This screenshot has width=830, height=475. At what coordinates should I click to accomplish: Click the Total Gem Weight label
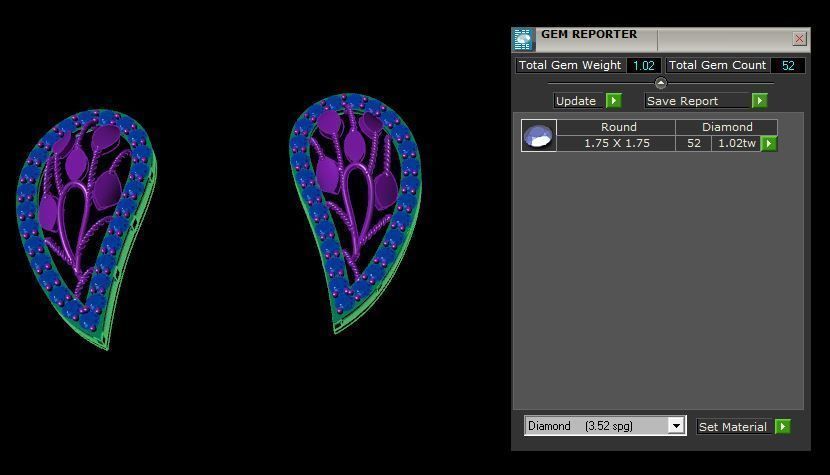(x=570, y=66)
